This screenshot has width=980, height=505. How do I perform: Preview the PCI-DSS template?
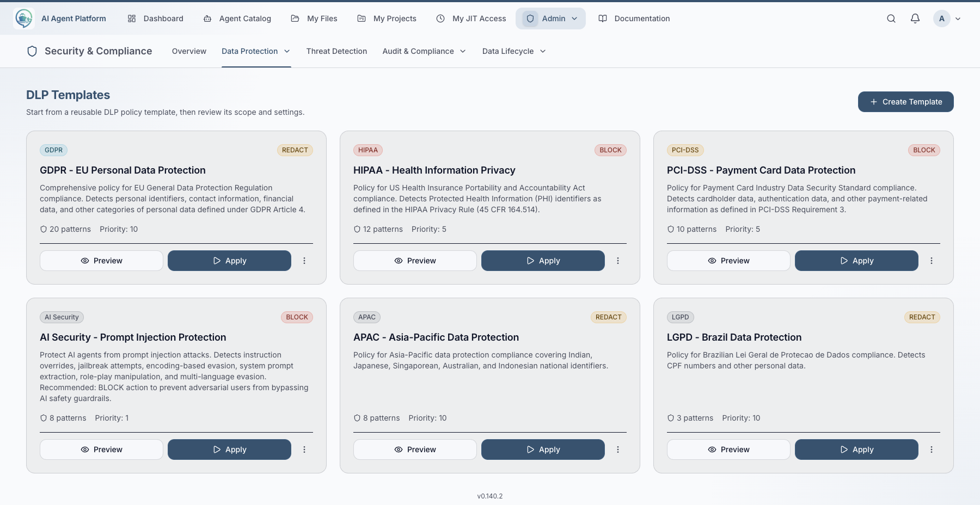[x=728, y=261]
